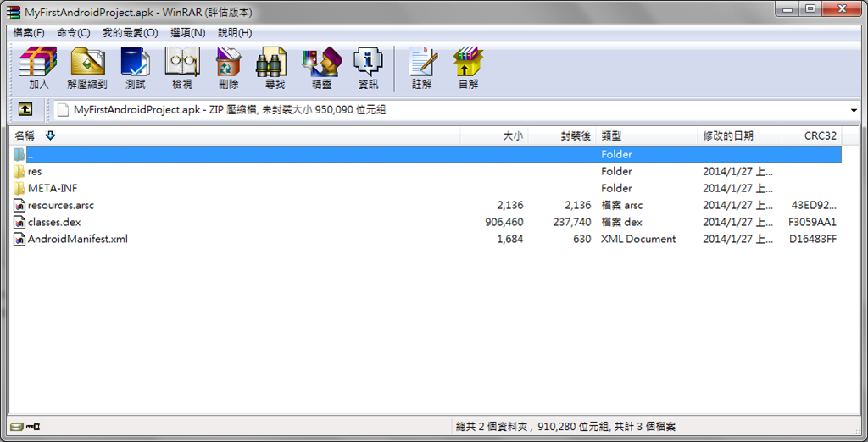Minimize the WinRAR window
This screenshot has height=442, width=868.
click(787, 8)
